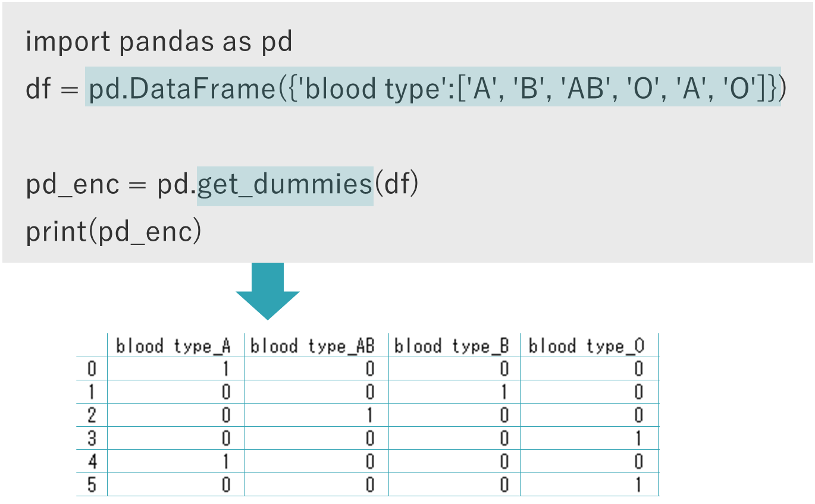Click the highlighted pd.DataFrame code
The image size is (815, 504).
(432, 88)
